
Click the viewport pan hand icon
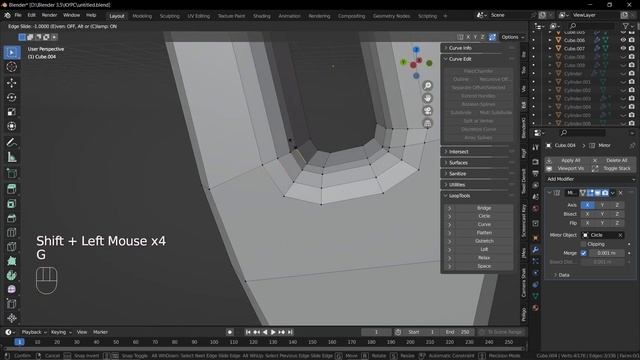click(x=427, y=98)
